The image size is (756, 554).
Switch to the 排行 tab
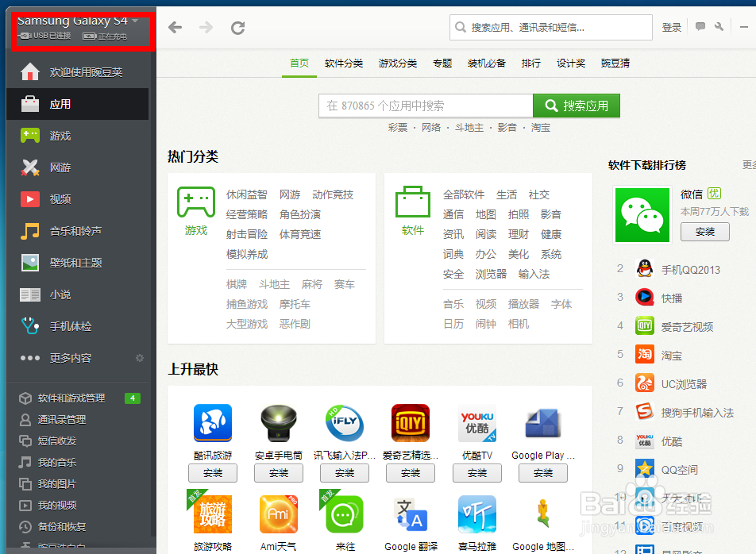530,63
